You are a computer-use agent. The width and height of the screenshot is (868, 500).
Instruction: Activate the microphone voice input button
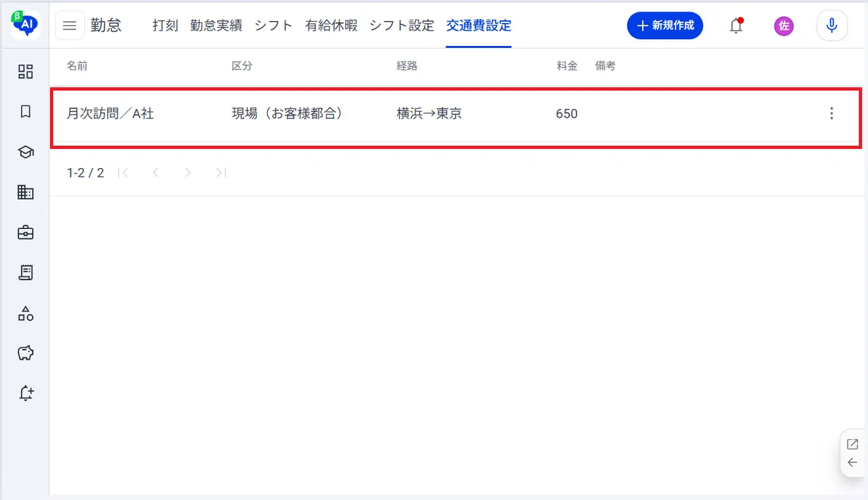[832, 26]
